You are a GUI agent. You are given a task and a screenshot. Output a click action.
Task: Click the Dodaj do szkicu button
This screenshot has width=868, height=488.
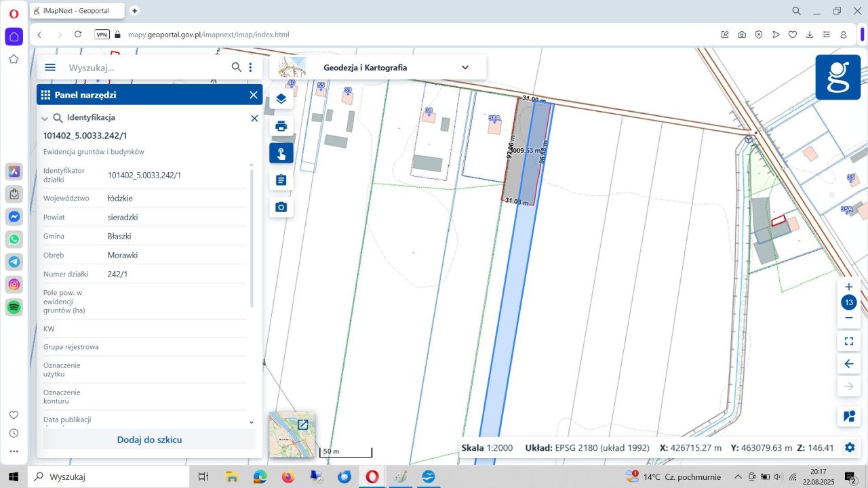point(149,439)
